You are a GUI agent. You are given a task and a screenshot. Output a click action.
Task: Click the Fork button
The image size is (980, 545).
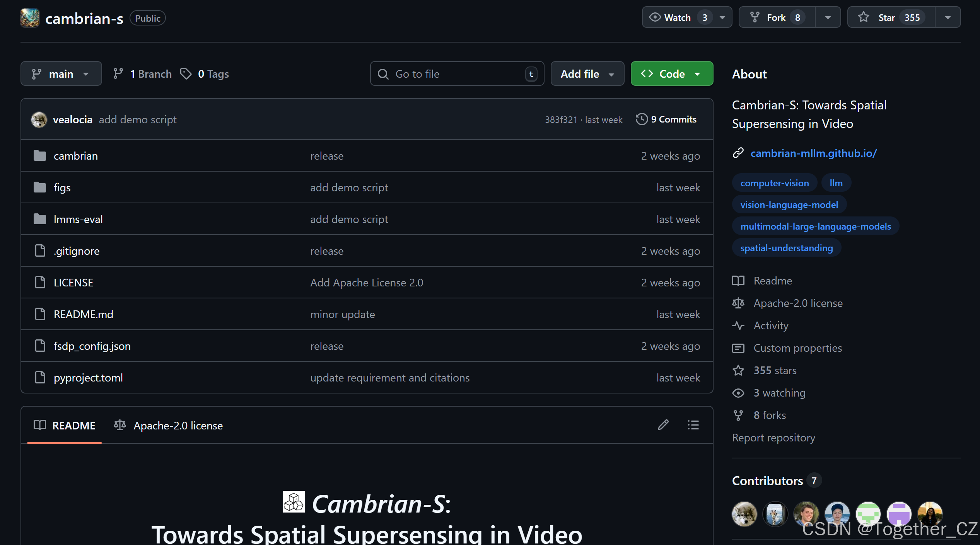point(776,17)
